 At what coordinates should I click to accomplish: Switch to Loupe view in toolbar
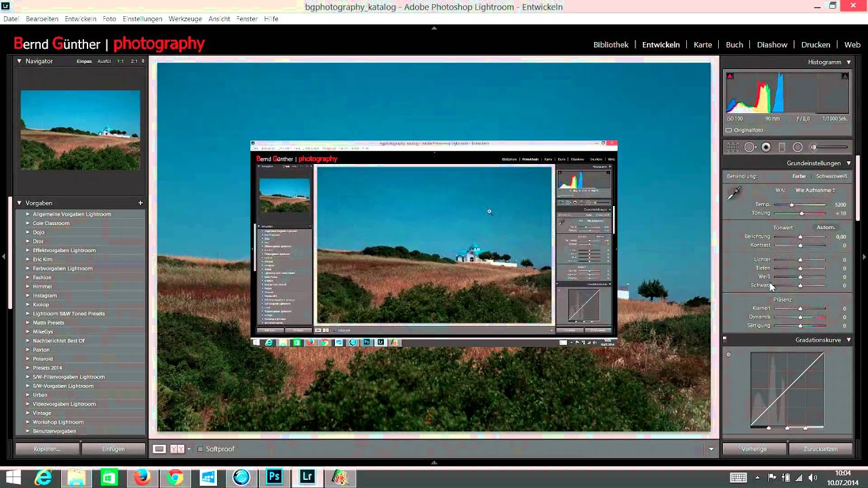click(x=159, y=449)
